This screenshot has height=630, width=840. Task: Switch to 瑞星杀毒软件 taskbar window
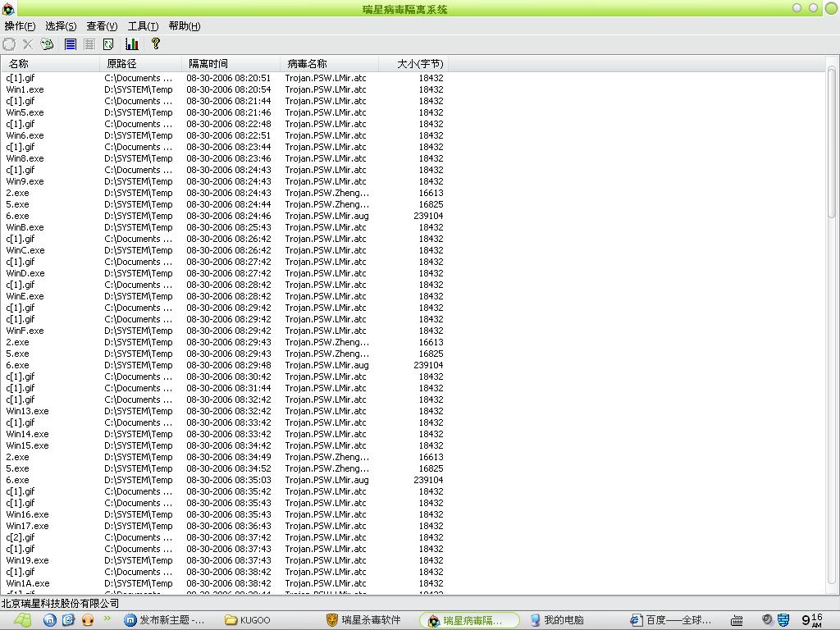click(x=363, y=620)
